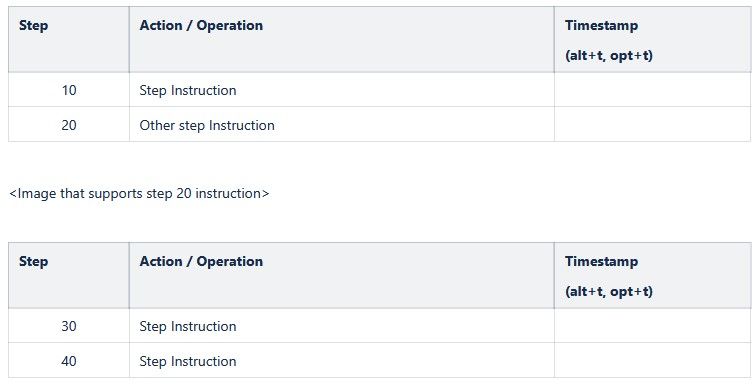Click 'Timestamp' header in the table with step 20
756x385 pixels.
click(601, 26)
